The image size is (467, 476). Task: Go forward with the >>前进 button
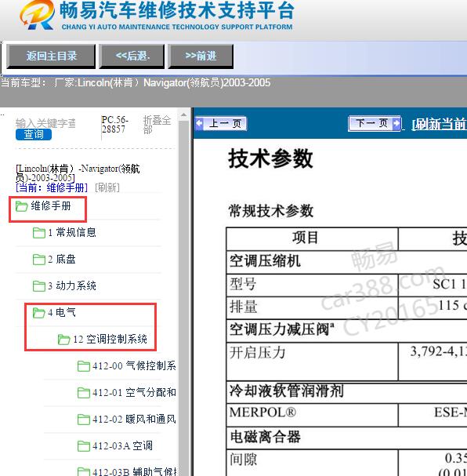(201, 56)
